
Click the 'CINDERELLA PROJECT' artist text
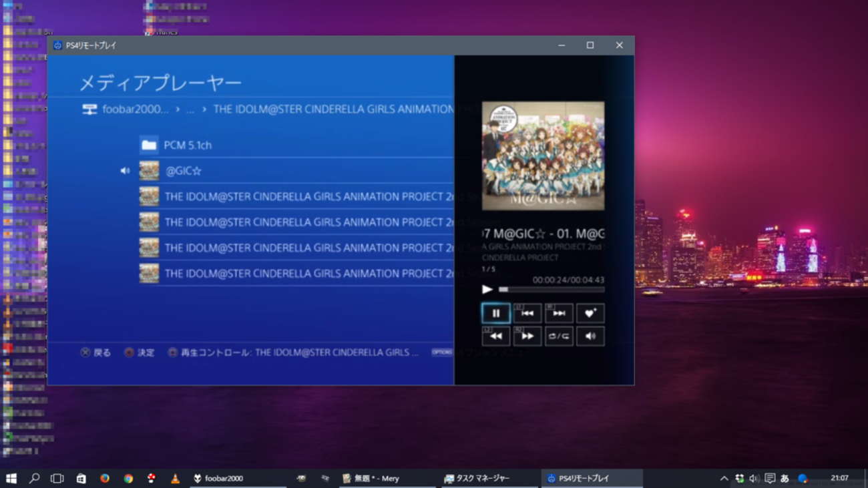pyautogui.click(x=519, y=258)
